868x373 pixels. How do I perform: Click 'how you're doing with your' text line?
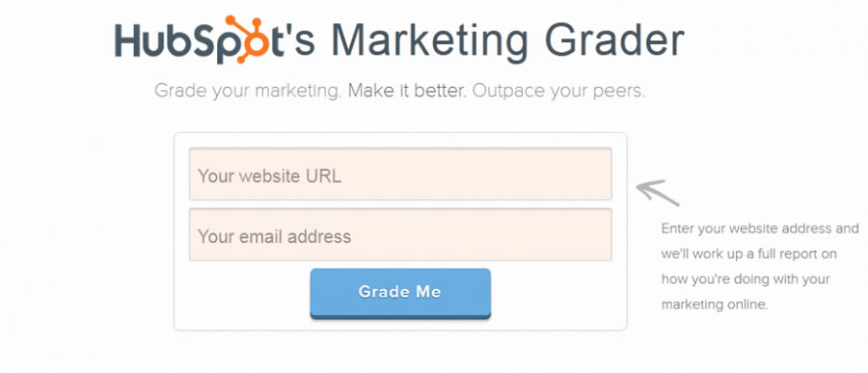(x=746, y=279)
